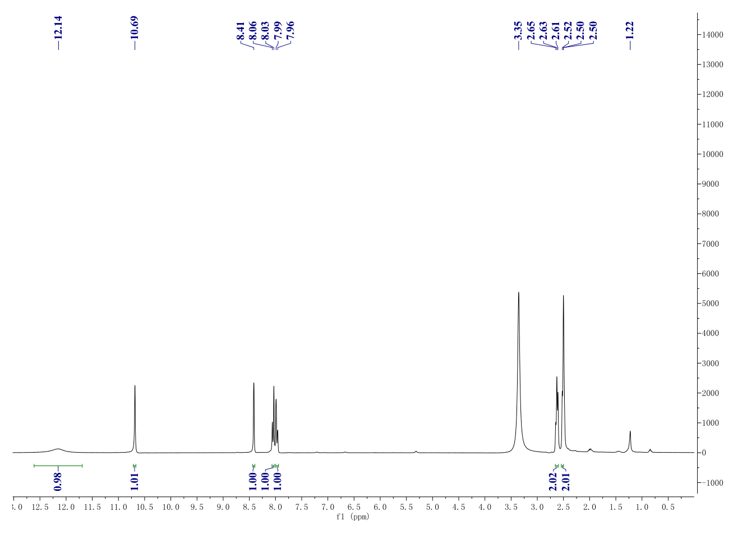Click the 2.65 peak label
The image size is (756, 534).
(531, 31)
